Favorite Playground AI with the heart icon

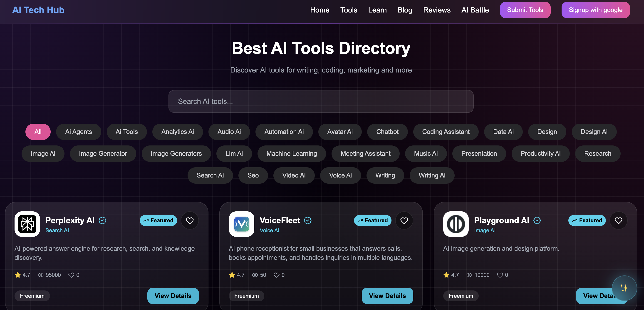point(618,220)
